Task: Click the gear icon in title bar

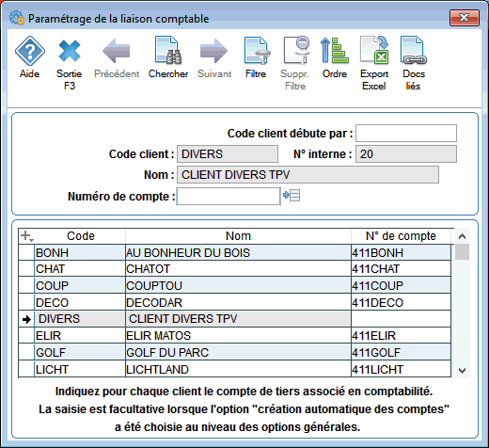Action: pyautogui.click(x=16, y=18)
